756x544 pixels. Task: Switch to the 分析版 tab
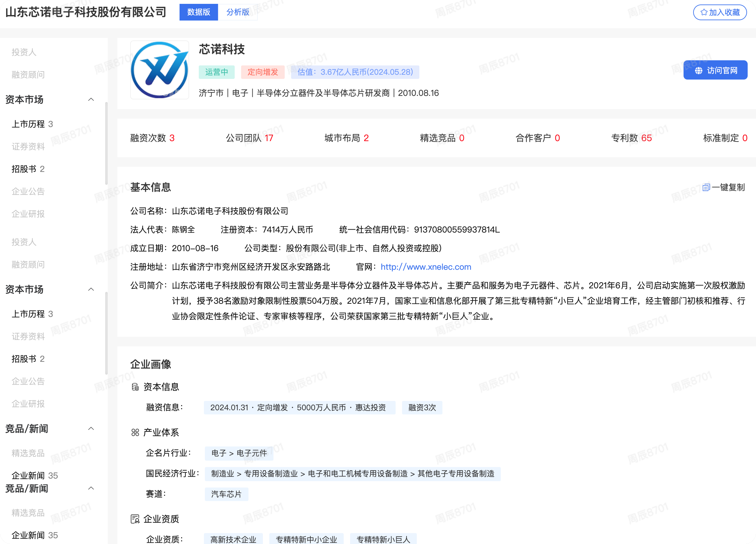(238, 12)
